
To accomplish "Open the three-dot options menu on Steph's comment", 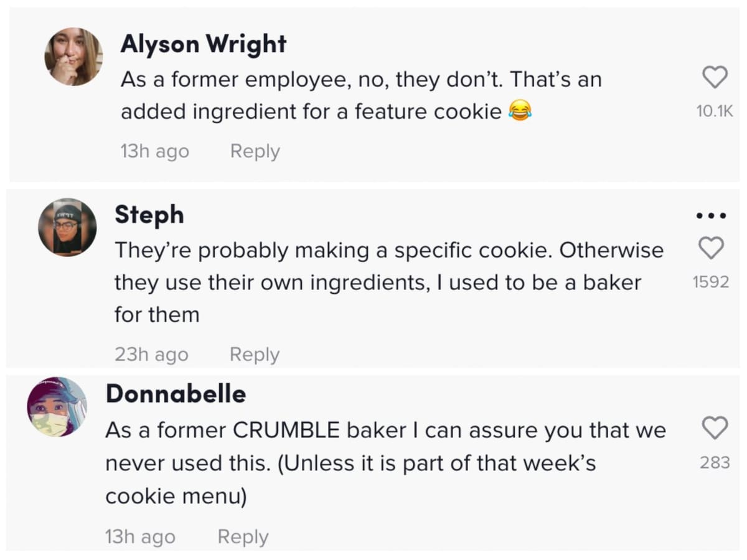I will click(x=710, y=215).
